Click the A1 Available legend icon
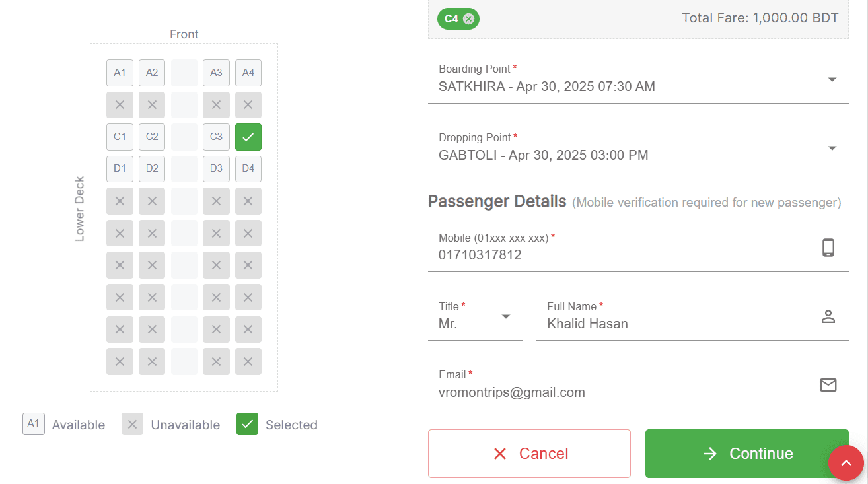 pos(34,425)
